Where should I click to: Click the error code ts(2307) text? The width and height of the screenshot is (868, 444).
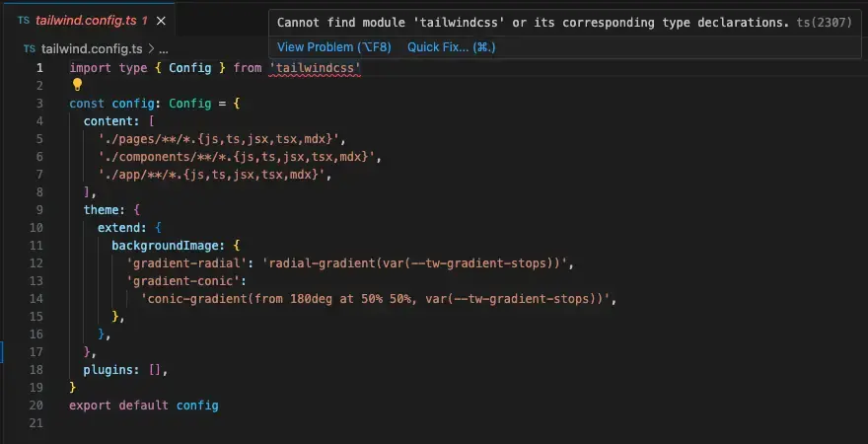click(825, 23)
